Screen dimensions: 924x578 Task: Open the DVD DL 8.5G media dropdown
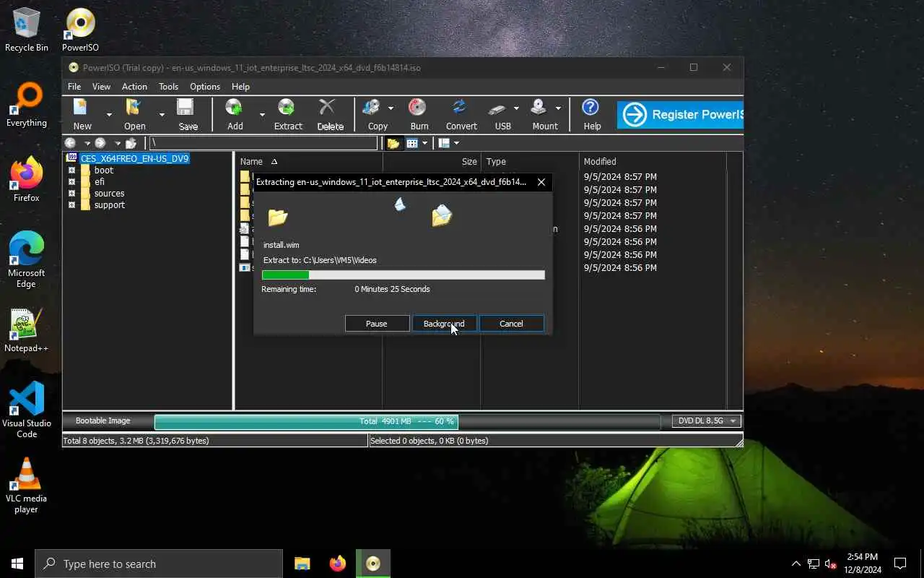point(706,421)
